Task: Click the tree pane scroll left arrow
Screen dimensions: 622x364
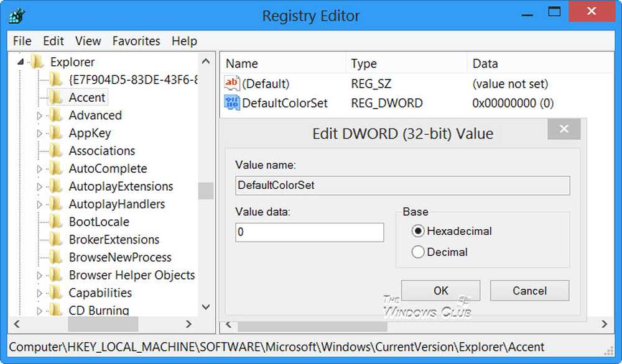Action: coord(17,324)
